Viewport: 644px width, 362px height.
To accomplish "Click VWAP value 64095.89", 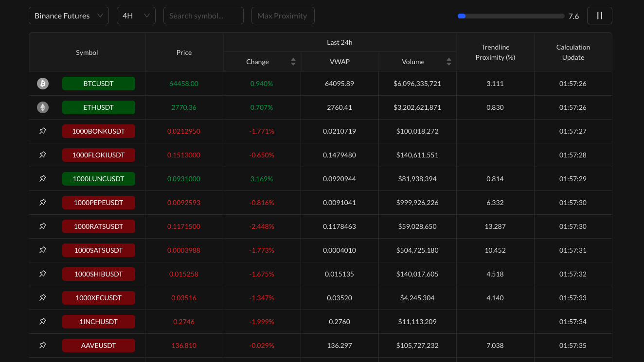I will (340, 84).
